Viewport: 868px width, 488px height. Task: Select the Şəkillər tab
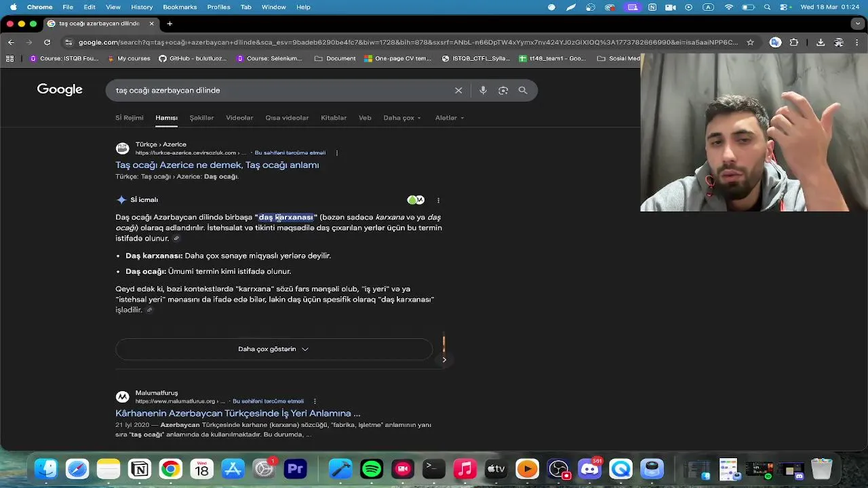(x=201, y=118)
